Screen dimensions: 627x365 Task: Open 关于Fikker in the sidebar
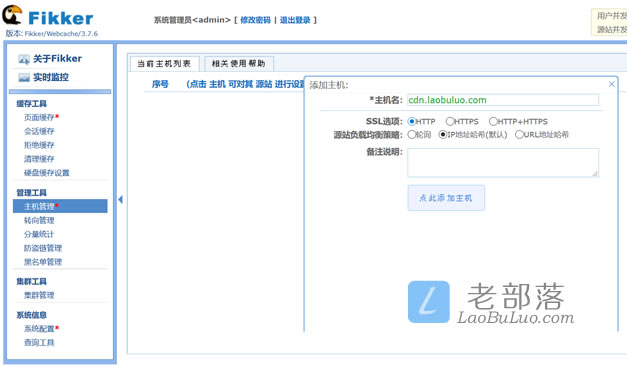point(57,59)
